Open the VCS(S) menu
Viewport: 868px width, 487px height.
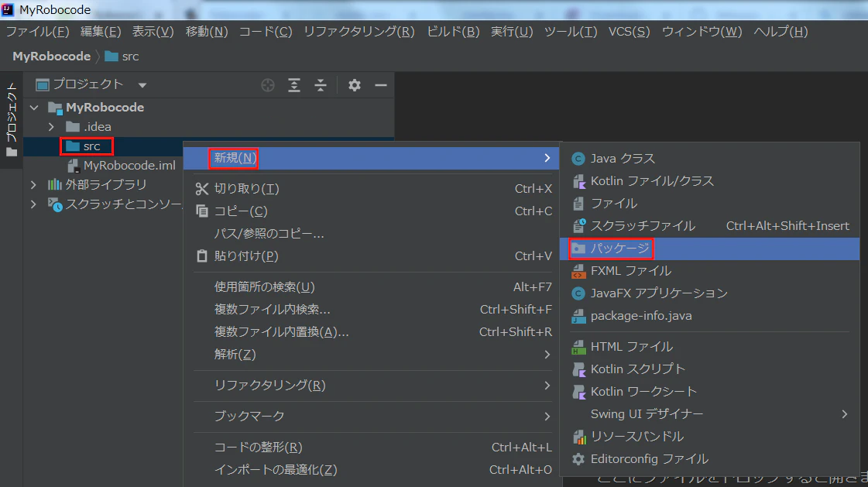(630, 32)
